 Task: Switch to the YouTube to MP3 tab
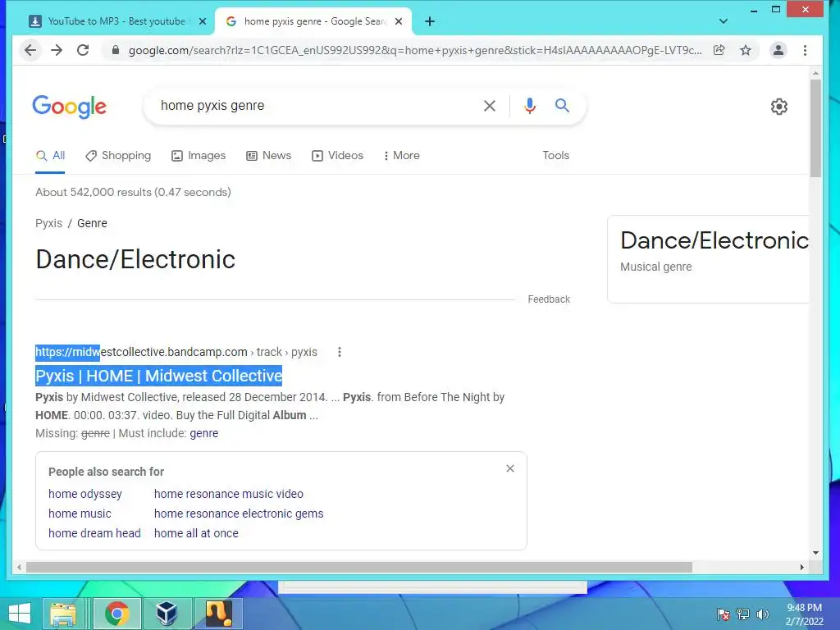point(116,21)
